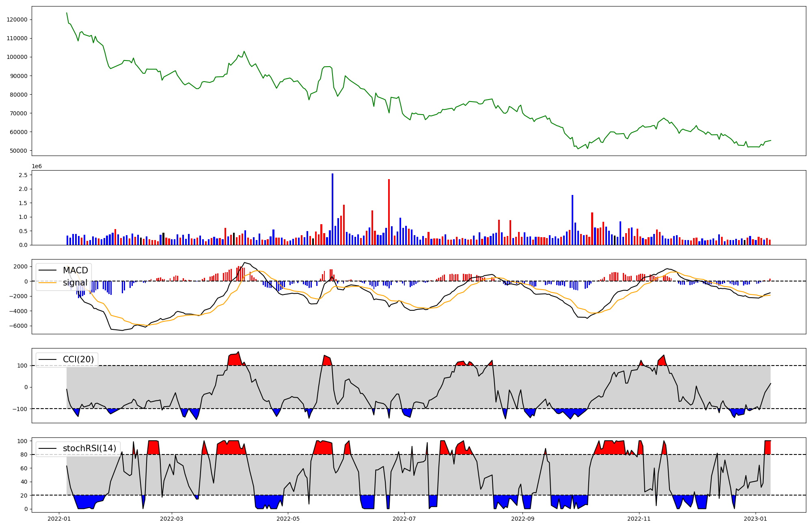Select the stochRSI(14) legend label

click(89, 448)
